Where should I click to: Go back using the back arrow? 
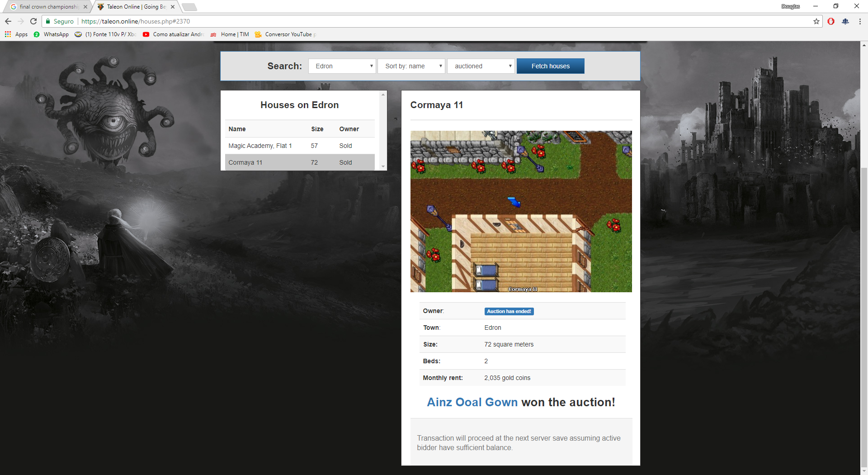pos(8,21)
